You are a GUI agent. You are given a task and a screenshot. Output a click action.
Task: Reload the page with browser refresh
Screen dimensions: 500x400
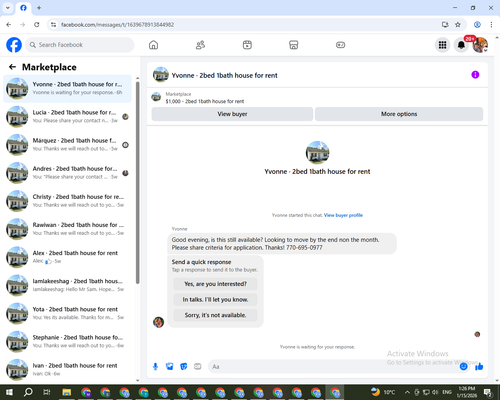click(37, 25)
